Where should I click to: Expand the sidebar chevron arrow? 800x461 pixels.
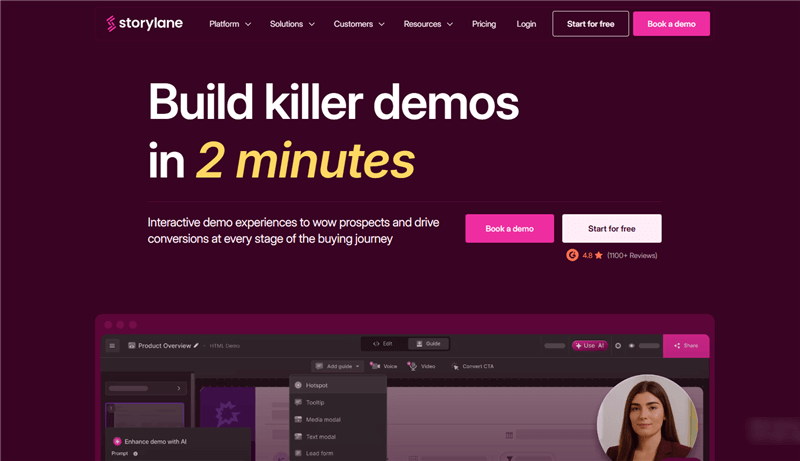[179, 388]
